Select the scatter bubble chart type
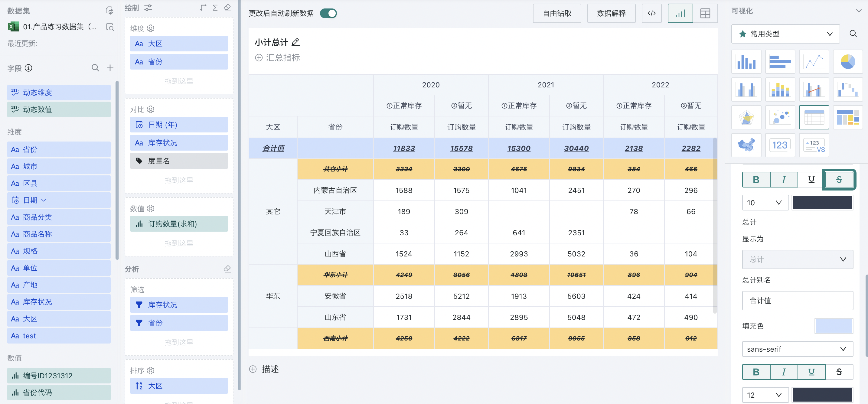 pyautogui.click(x=780, y=117)
